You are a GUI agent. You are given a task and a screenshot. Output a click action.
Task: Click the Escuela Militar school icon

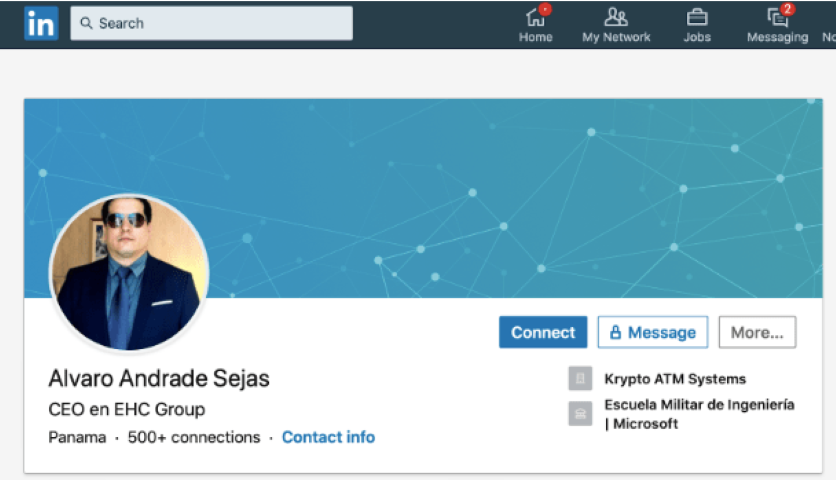(x=580, y=413)
